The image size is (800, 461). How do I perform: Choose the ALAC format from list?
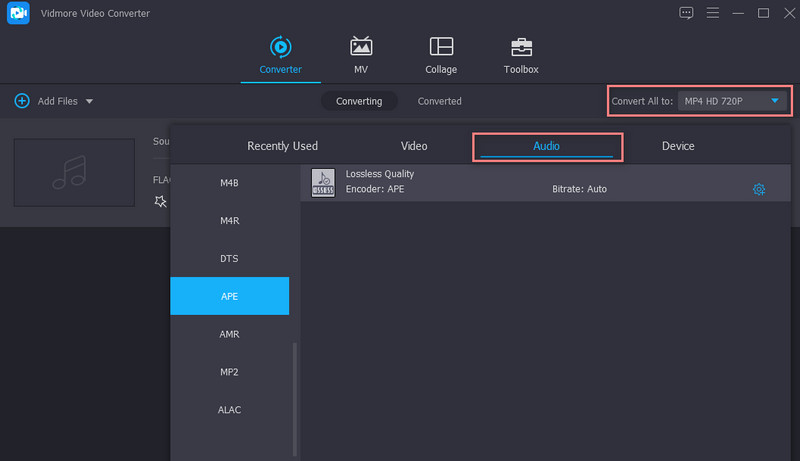pyautogui.click(x=230, y=410)
